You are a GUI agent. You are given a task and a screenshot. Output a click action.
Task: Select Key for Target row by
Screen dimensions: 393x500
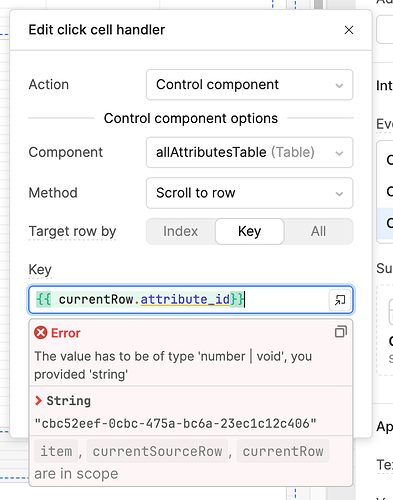250,231
